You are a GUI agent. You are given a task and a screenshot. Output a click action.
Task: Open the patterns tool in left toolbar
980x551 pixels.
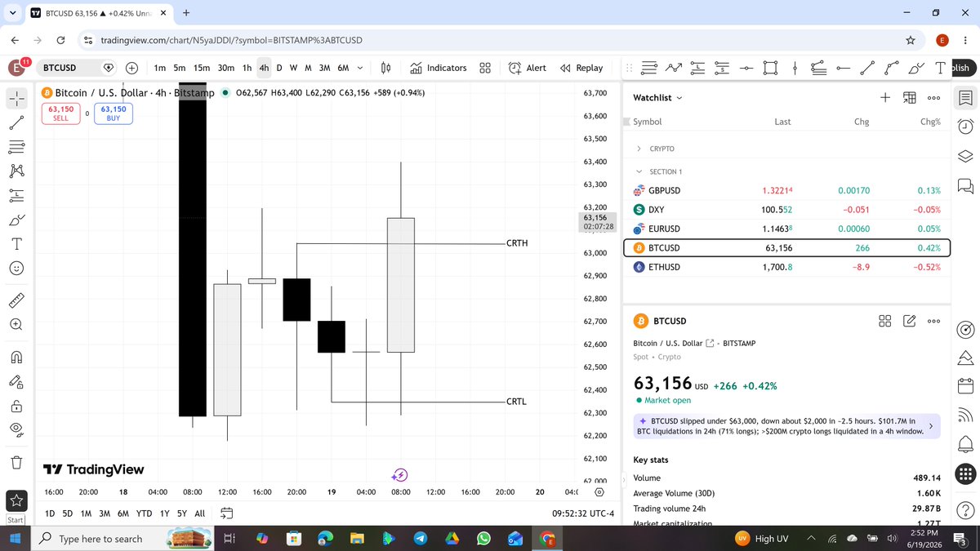point(18,171)
